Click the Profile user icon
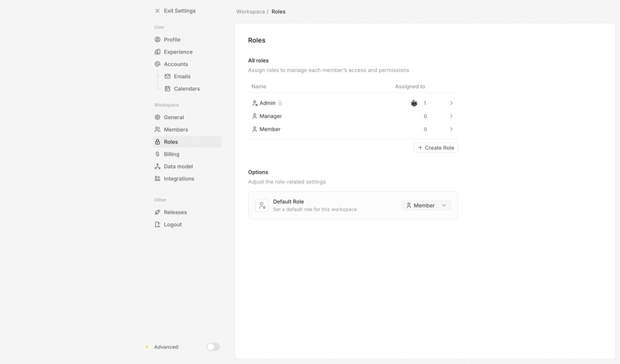620x364 pixels. (x=157, y=39)
